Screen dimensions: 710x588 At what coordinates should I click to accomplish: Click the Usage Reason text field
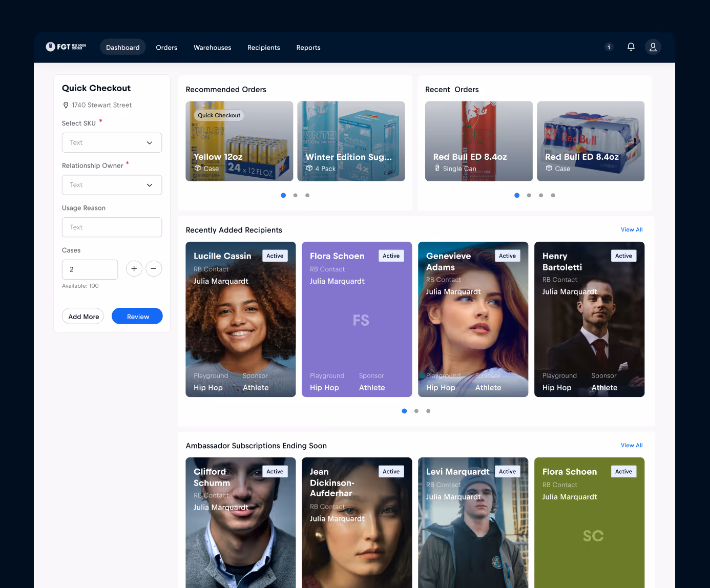tap(112, 227)
